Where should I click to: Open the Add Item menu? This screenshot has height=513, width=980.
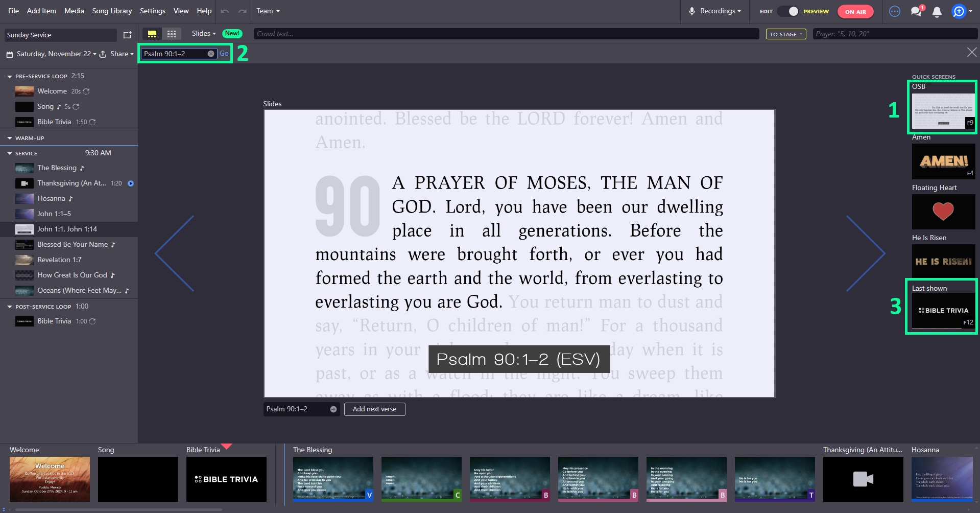(x=41, y=11)
